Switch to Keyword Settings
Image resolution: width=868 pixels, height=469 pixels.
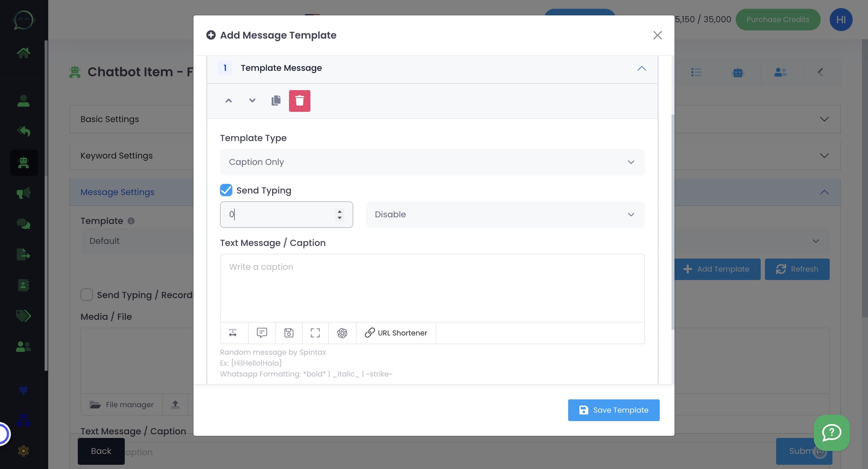coord(116,155)
